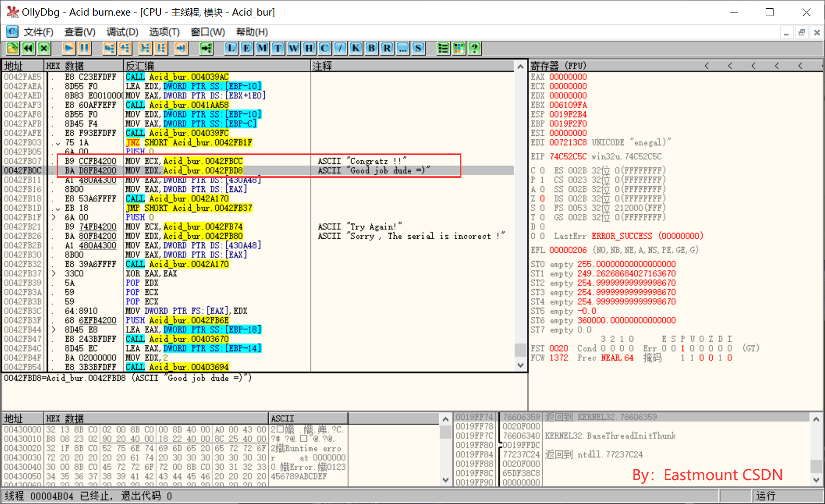
Task: Click the OllyDbg CPU window icon in menu bar
Action: [12, 32]
